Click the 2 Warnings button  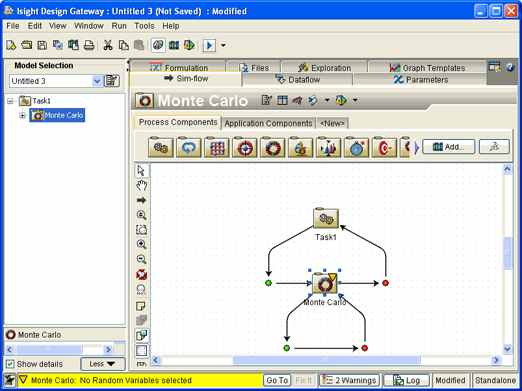point(350,380)
